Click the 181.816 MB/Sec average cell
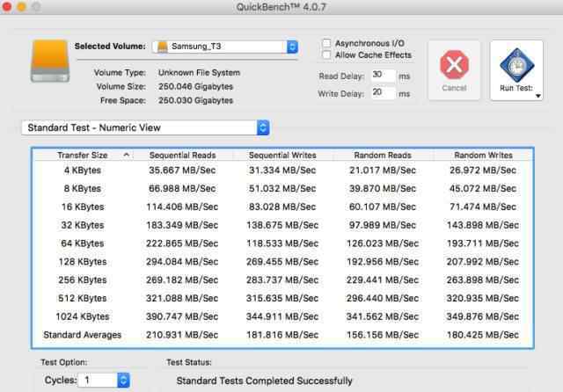Viewport: 563px width, 392px height. [282, 335]
